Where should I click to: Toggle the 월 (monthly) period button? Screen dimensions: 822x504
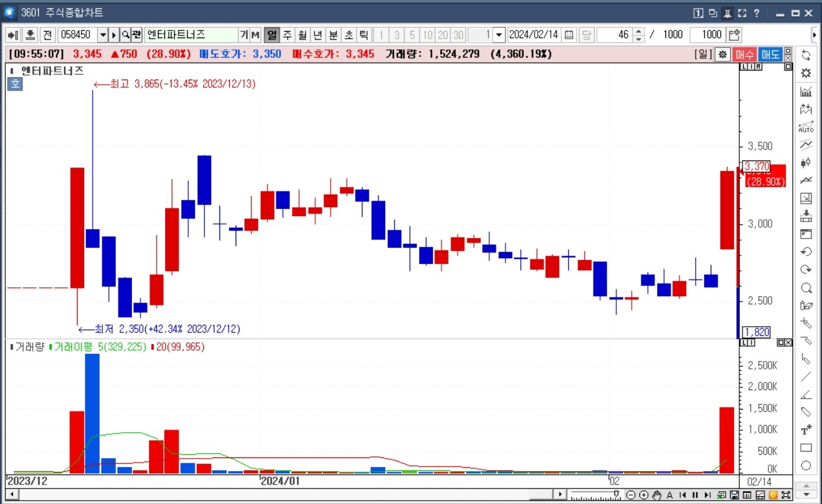pos(302,34)
